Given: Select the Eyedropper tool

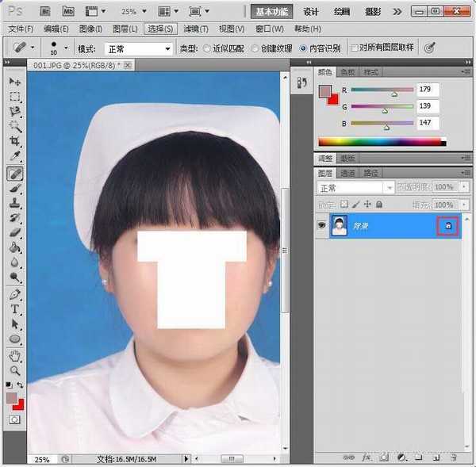Looking at the screenshot, I should click(14, 157).
